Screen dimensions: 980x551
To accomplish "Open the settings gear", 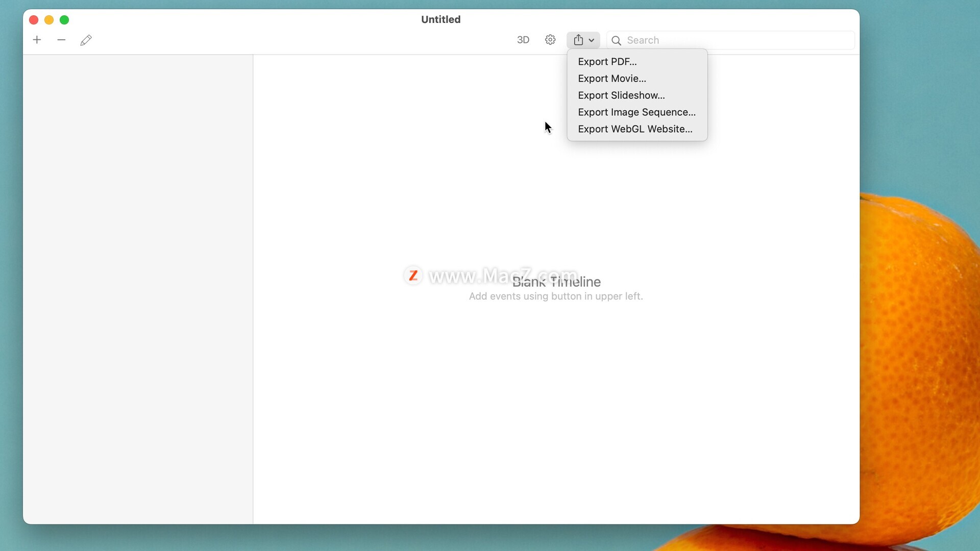I will [550, 40].
